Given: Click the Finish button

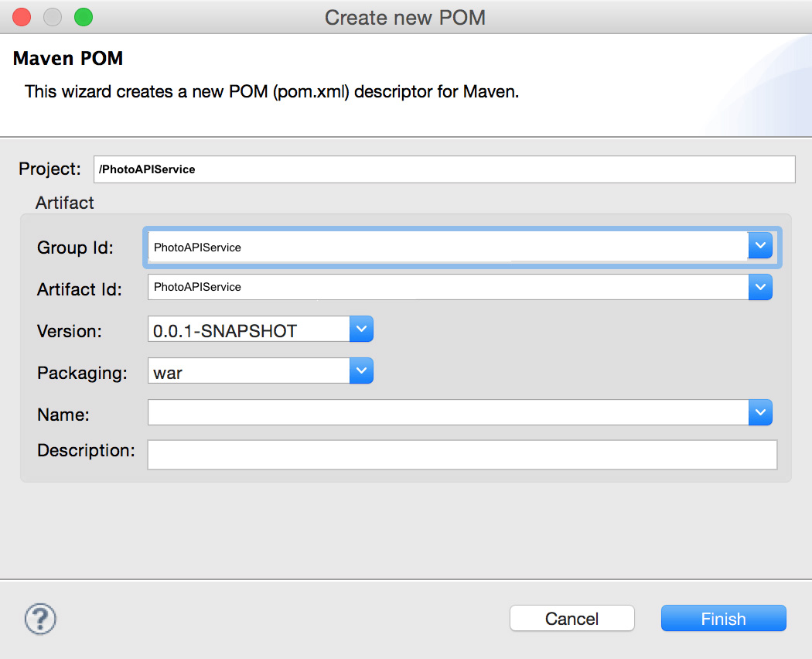Looking at the screenshot, I should click(723, 619).
